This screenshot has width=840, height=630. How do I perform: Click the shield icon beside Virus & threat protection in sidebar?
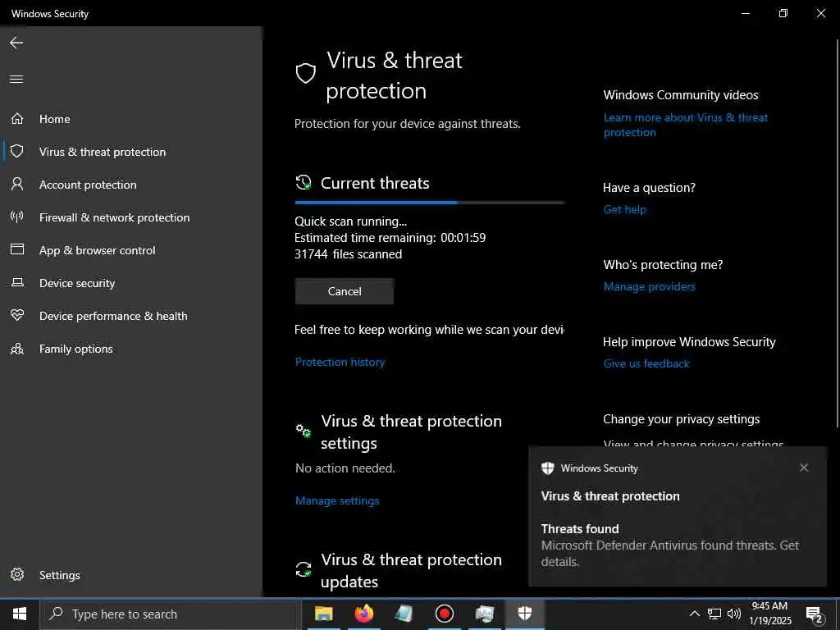click(17, 151)
